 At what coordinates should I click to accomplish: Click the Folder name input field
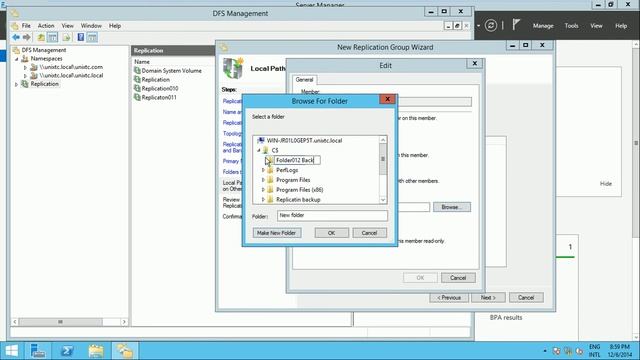pyautogui.click(x=332, y=216)
